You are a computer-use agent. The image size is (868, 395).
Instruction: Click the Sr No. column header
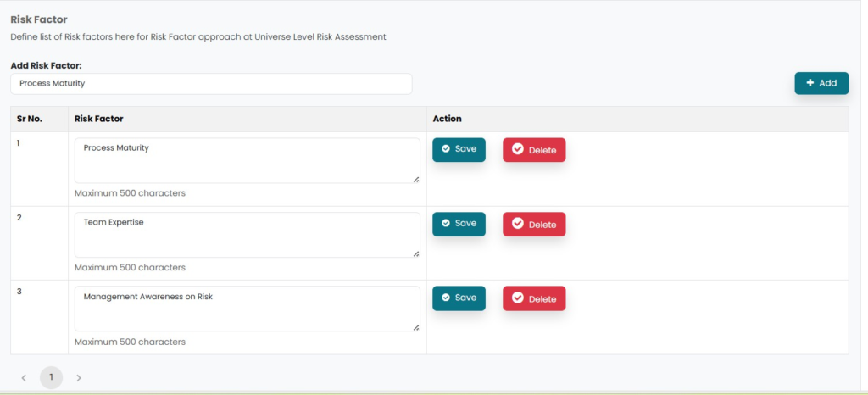click(x=30, y=119)
